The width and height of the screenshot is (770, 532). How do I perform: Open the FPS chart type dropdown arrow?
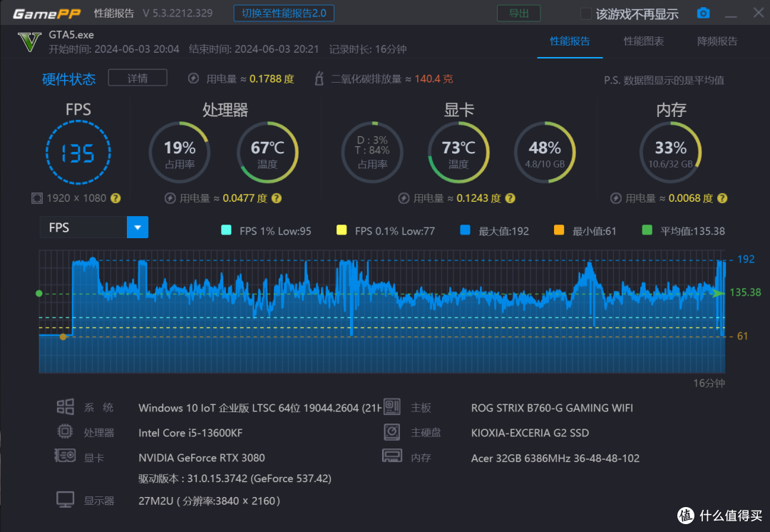(138, 227)
